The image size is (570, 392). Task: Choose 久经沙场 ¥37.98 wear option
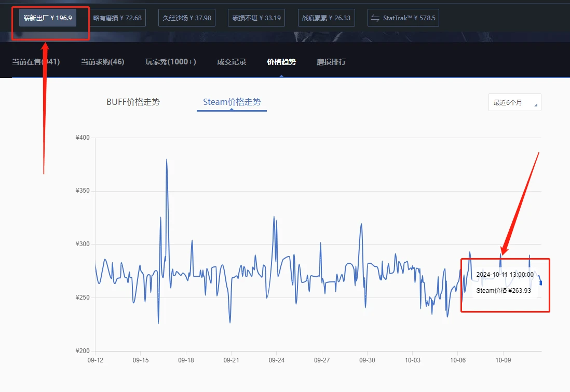pos(187,18)
